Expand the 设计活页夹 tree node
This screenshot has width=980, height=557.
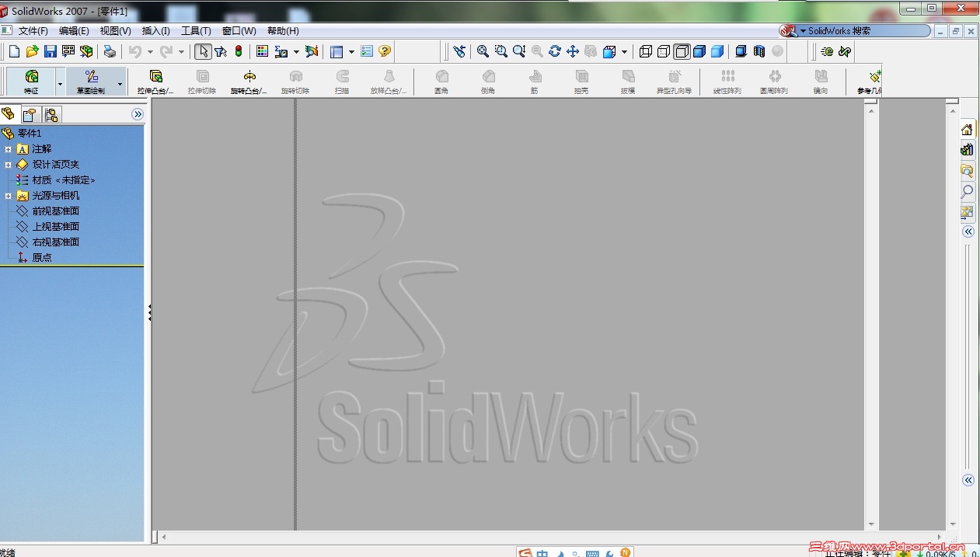pyautogui.click(x=9, y=165)
